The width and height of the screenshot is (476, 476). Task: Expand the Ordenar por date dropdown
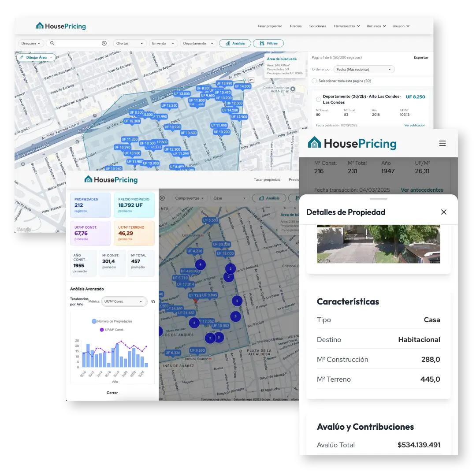[364, 69]
